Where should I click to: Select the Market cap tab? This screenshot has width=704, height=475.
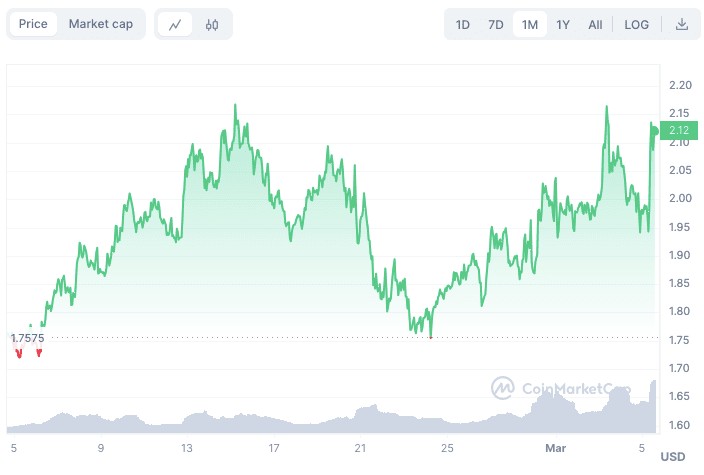(x=101, y=24)
